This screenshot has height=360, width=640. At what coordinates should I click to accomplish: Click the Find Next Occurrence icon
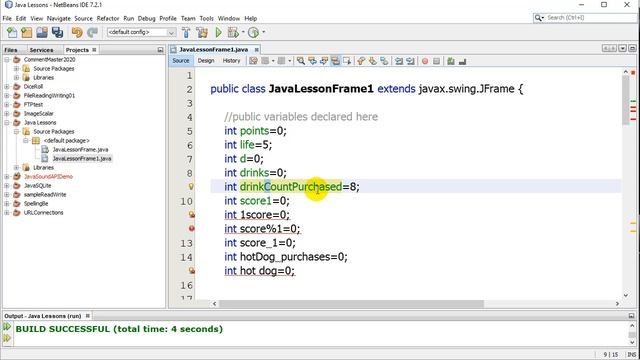coord(324,61)
